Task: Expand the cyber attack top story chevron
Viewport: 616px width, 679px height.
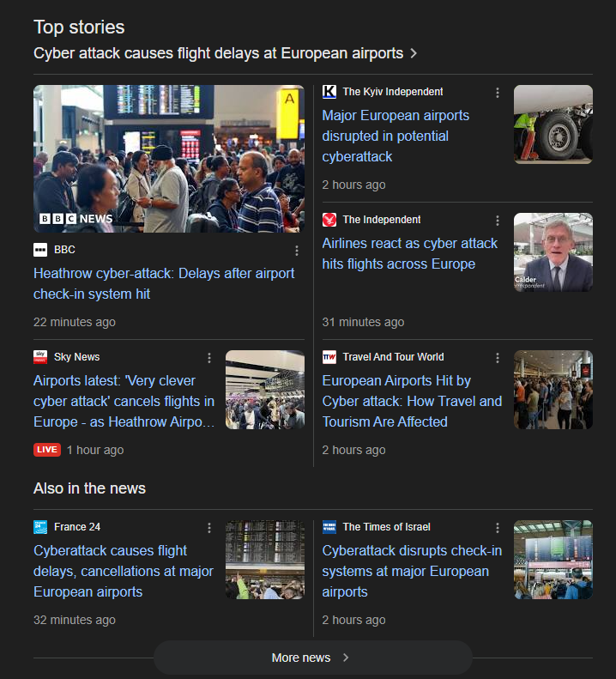Action: (x=414, y=53)
